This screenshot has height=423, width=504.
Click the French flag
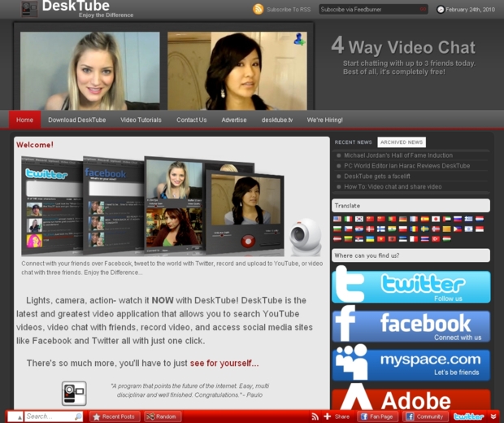(414, 219)
